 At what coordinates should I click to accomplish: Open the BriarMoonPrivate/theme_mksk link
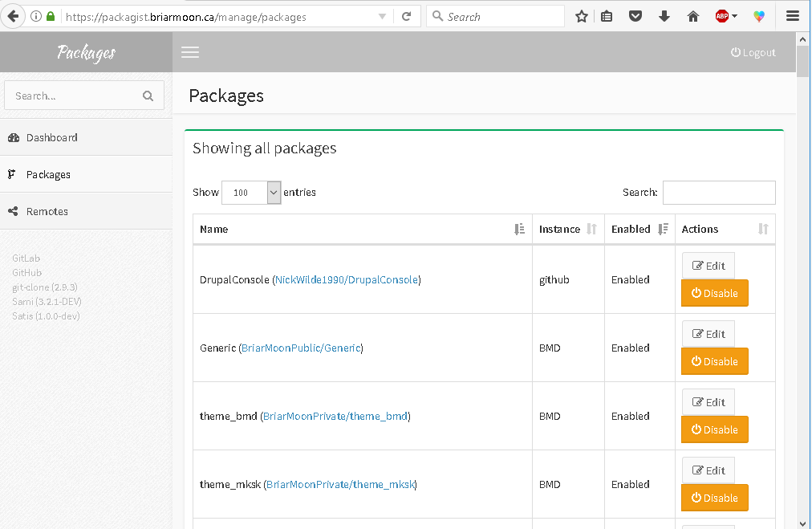[x=340, y=484]
